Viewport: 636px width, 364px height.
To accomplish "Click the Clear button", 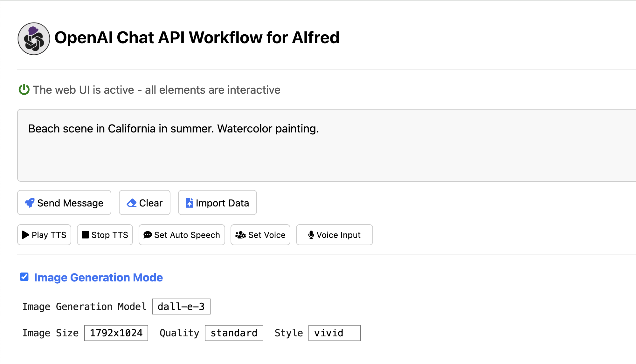I will coord(145,203).
